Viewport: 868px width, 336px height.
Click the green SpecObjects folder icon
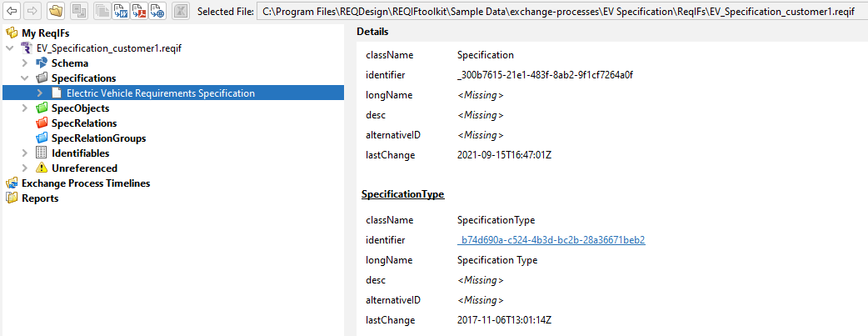(42, 108)
